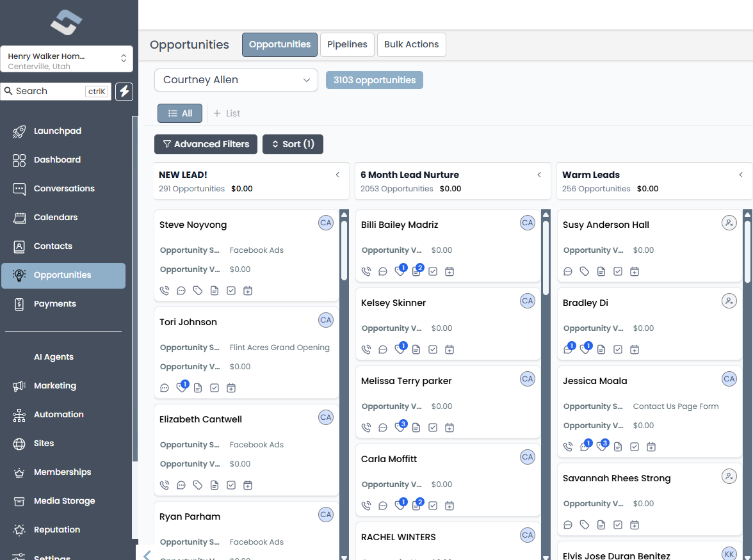Open the AI Agents sidebar item
Image resolution: width=753 pixels, height=560 pixels.
(53, 356)
